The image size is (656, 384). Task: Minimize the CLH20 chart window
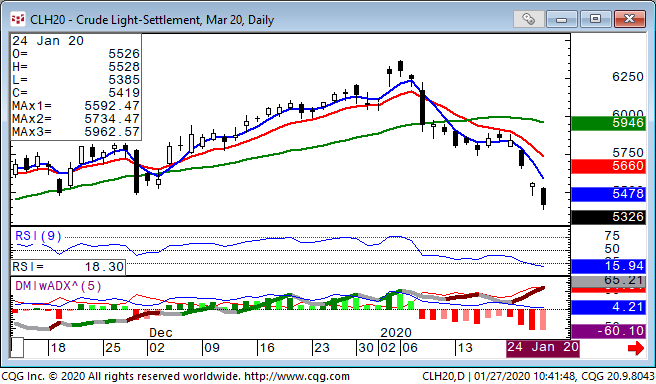click(x=561, y=19)
